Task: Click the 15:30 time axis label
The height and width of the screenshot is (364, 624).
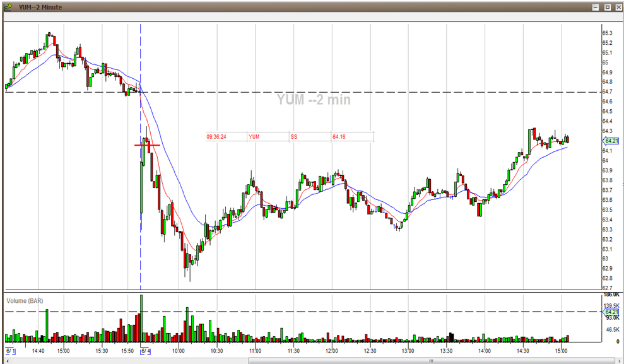Action: (x=102, y=351)
